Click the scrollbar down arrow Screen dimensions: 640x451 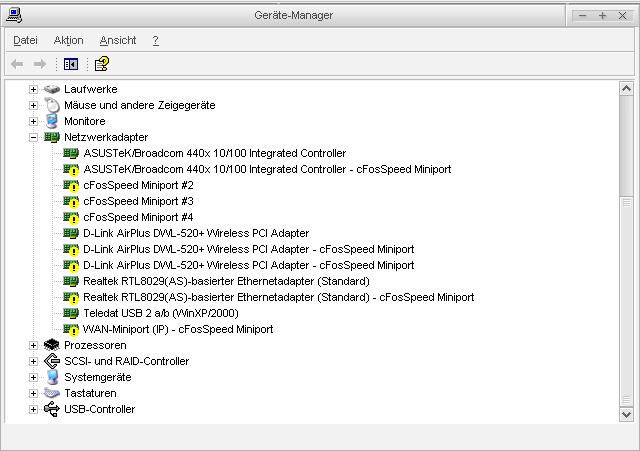(626, 414)
